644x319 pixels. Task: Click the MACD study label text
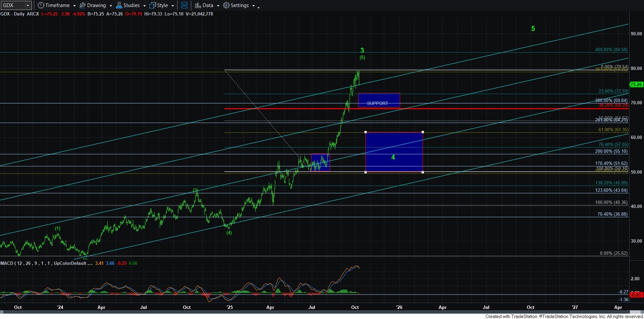tap(44, 263)
